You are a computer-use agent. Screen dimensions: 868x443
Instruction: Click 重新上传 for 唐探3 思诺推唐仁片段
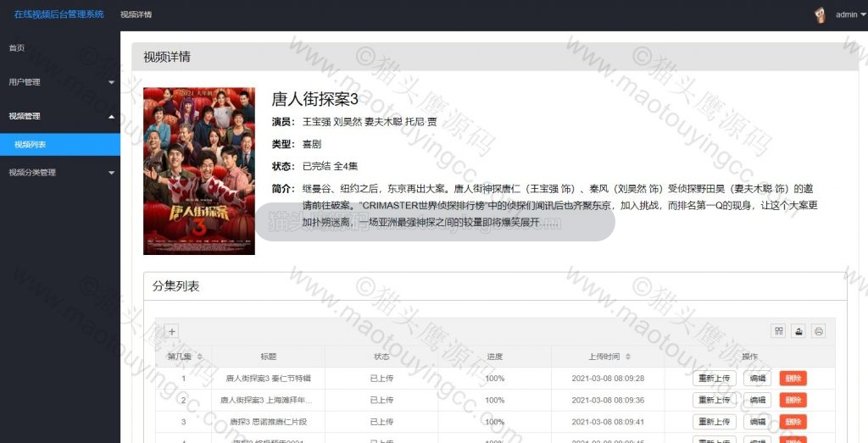[714, 422]
